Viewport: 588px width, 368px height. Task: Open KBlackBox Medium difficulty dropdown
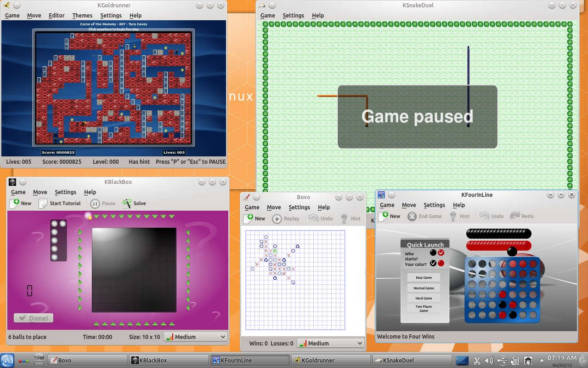[196, 337]
